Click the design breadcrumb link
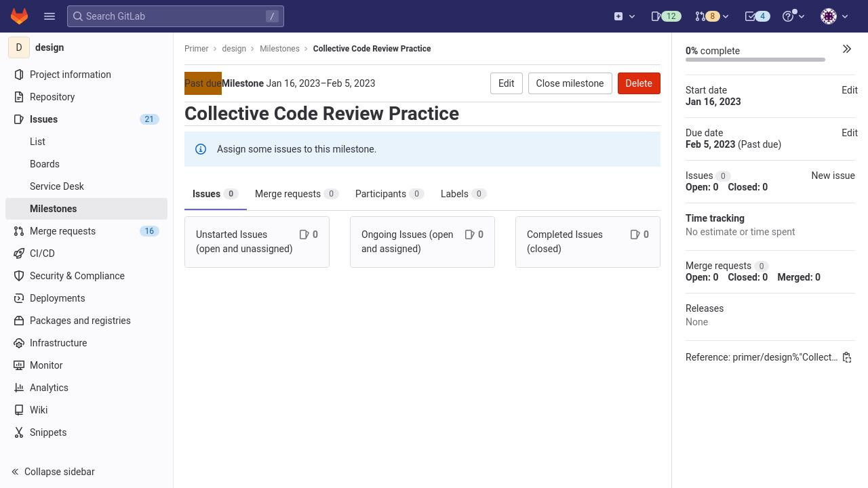The image size is (868, 488). (234, 49)
